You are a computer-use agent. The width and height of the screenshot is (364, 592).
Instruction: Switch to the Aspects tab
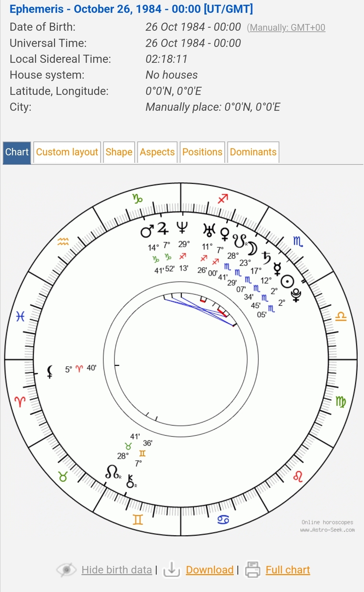pos(157,152)
